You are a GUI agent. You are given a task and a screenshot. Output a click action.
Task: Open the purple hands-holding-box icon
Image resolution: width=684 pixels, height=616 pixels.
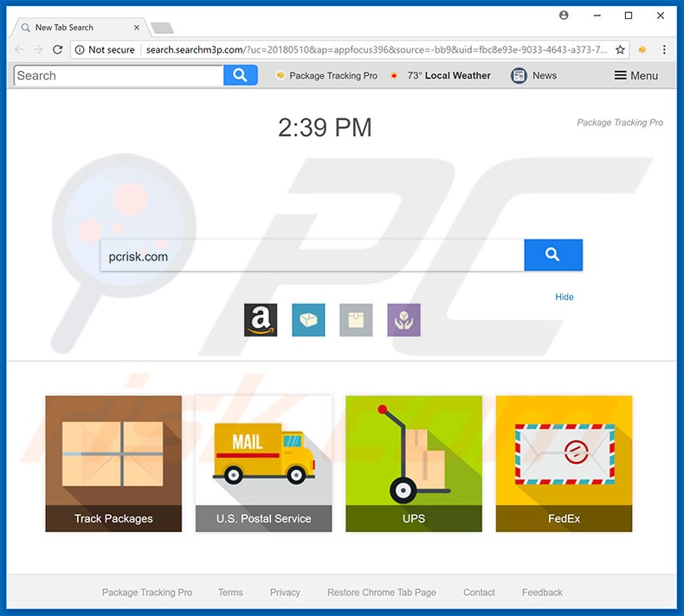(404, 320)
